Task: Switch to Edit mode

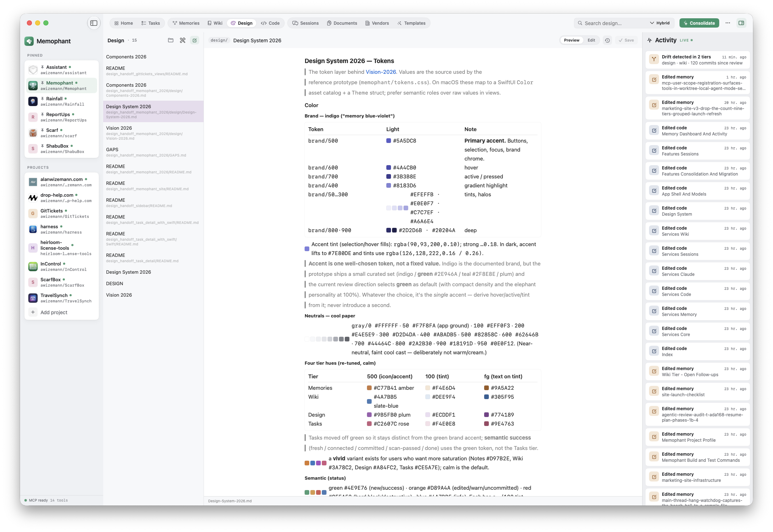Action: [591, 40]
